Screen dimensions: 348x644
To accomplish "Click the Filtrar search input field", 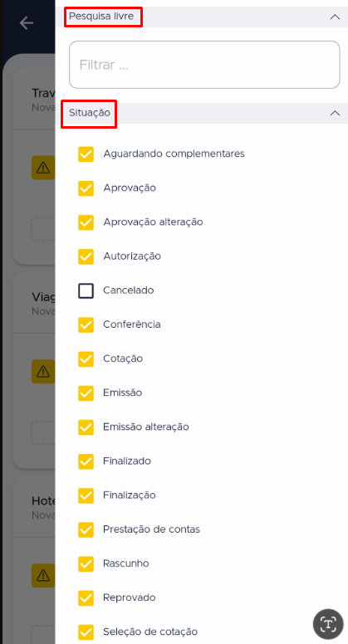I will click(204, 65).
